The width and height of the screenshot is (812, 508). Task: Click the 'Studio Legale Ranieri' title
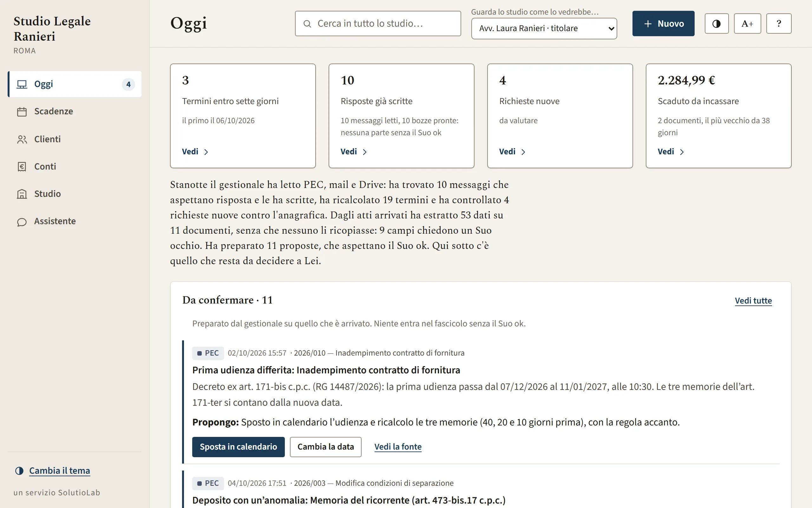(52, 29)
